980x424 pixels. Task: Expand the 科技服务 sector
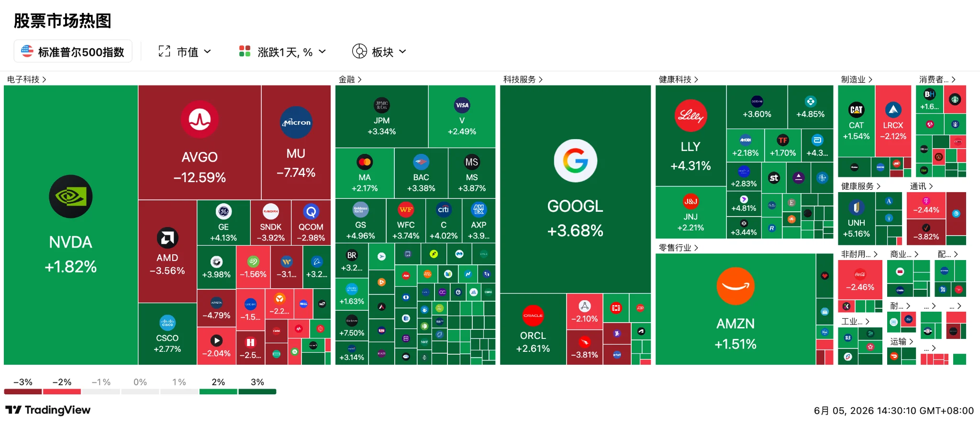pos(523,79)
